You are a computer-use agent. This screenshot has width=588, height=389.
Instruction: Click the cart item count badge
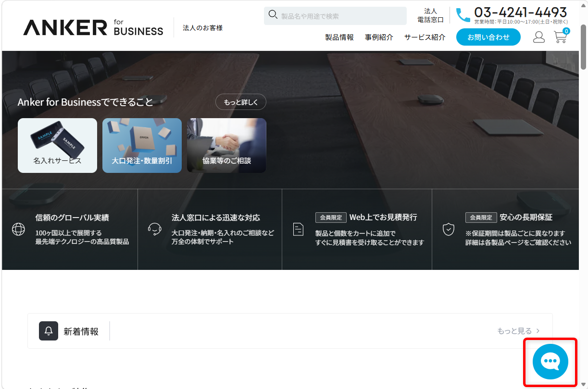pos(566,31)
